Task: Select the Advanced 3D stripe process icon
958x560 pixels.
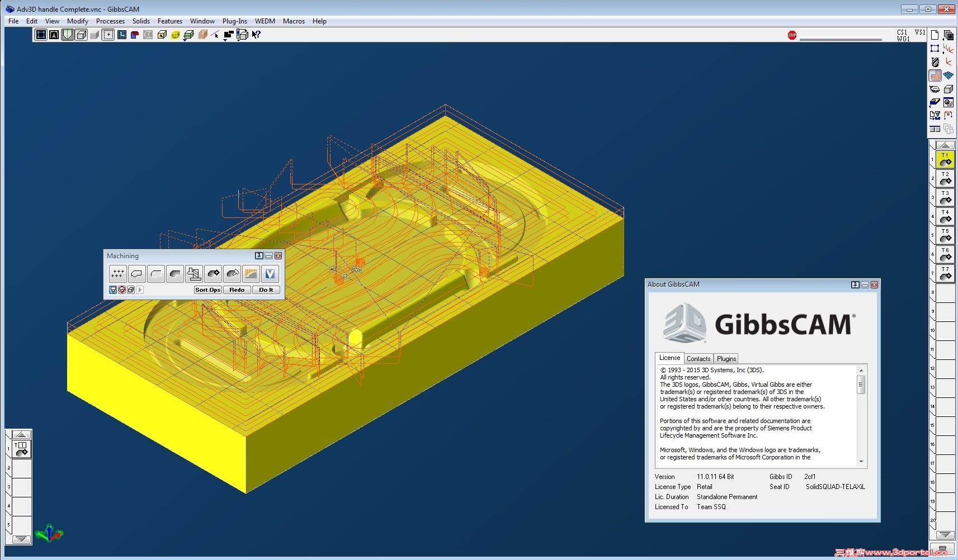Action: (251, 274)
